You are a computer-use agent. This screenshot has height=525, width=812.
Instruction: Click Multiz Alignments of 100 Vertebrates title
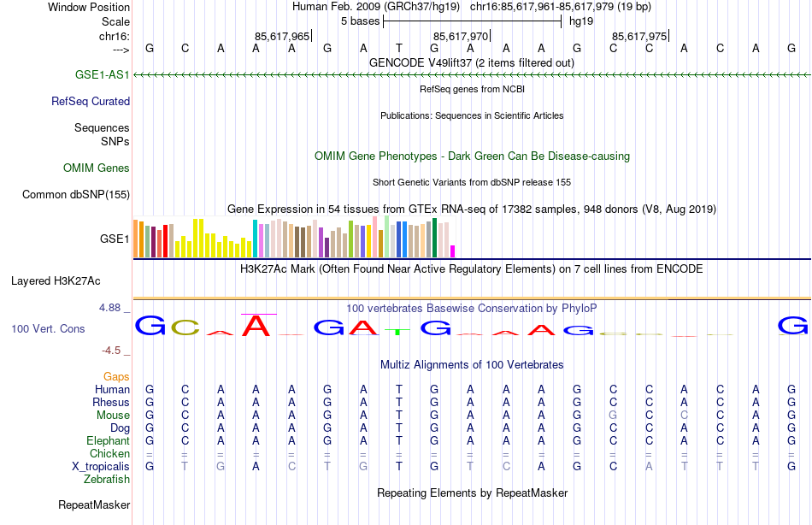point(472,364)
